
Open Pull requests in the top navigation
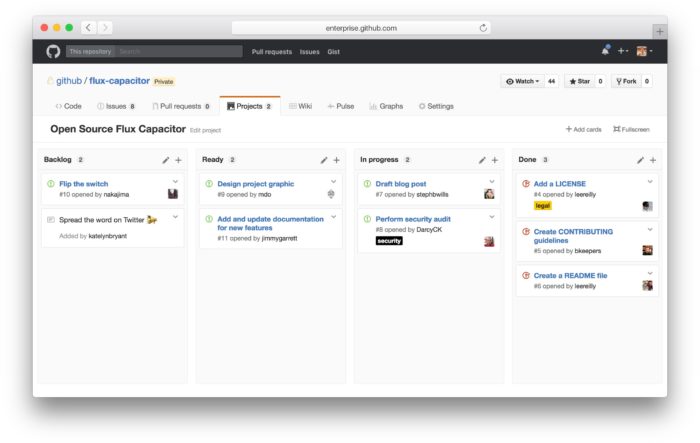[x=272, y=52]
